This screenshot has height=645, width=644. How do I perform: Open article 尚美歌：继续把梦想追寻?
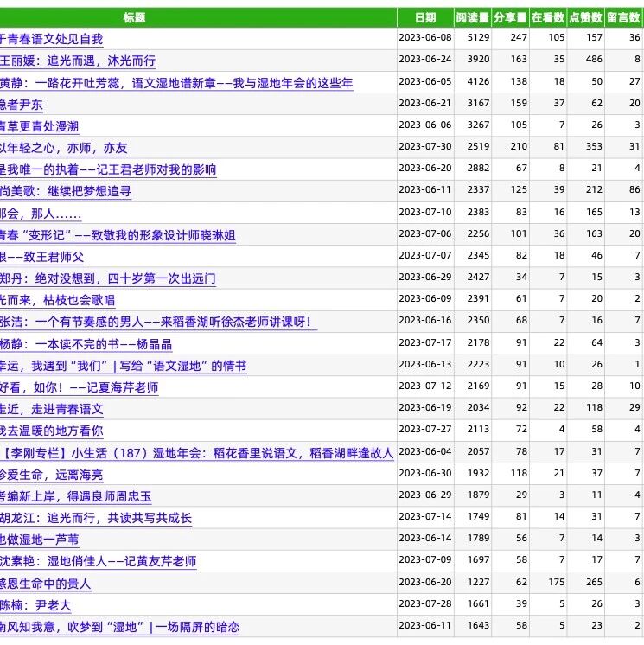point(66,191)
